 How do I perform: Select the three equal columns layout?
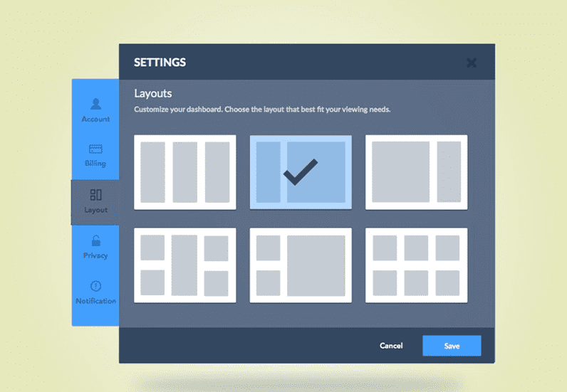click(184, 172)
